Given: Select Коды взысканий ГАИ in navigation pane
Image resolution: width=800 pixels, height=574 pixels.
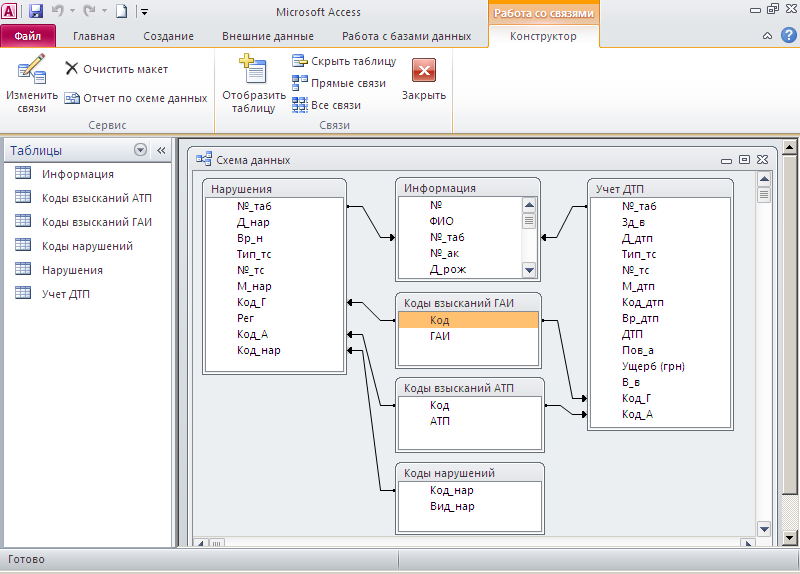Looking at the screenshot, I should (96, 222).
